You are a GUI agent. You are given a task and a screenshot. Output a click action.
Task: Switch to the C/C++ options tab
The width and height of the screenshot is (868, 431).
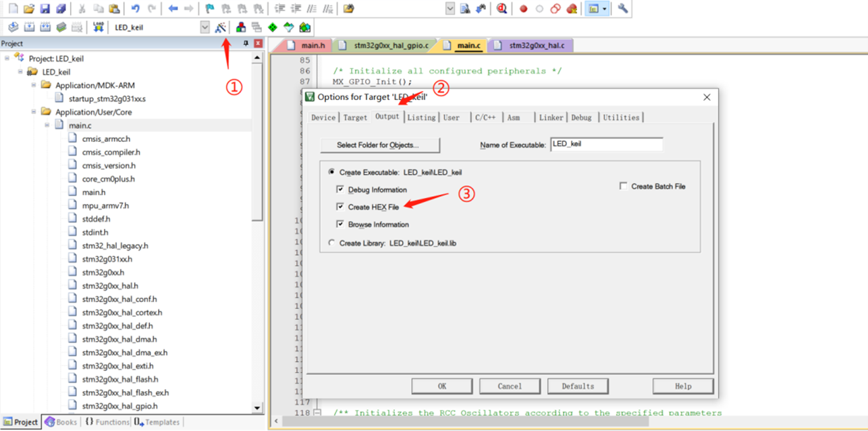tap(485, 118)
